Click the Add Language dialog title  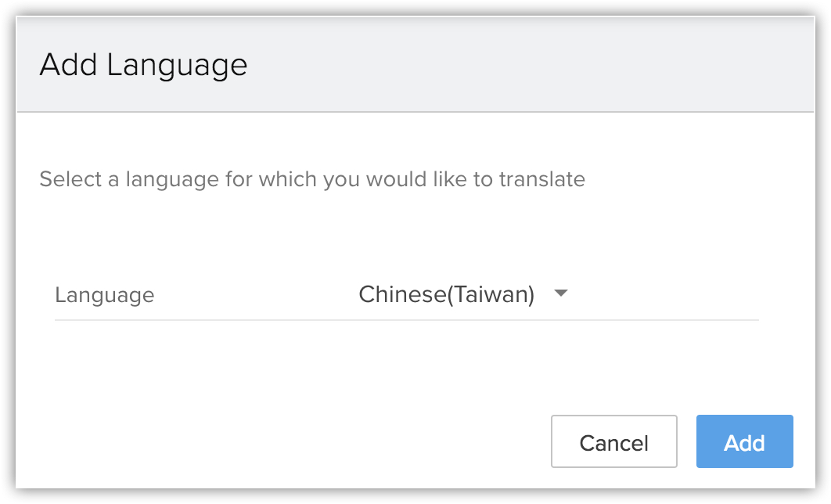tap(143, 64)
